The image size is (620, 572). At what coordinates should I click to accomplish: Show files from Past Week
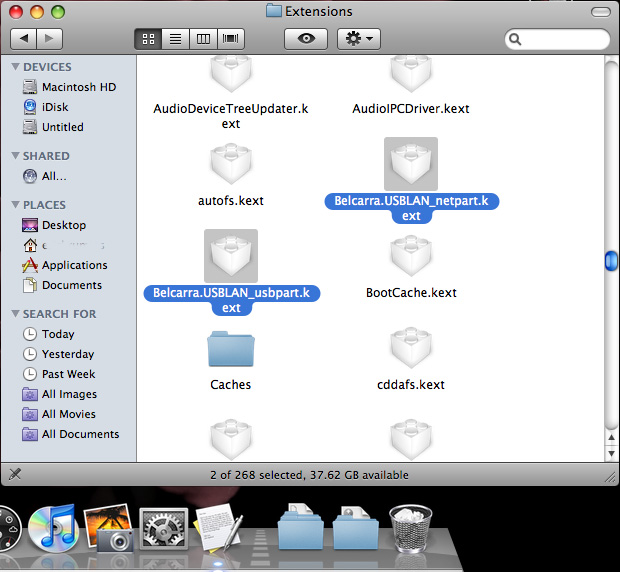pos(59,374)
